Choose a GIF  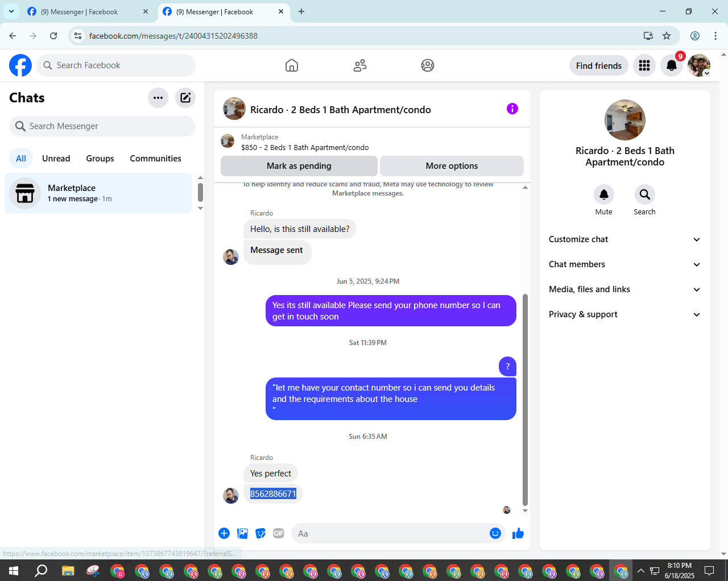coord(279,533)
